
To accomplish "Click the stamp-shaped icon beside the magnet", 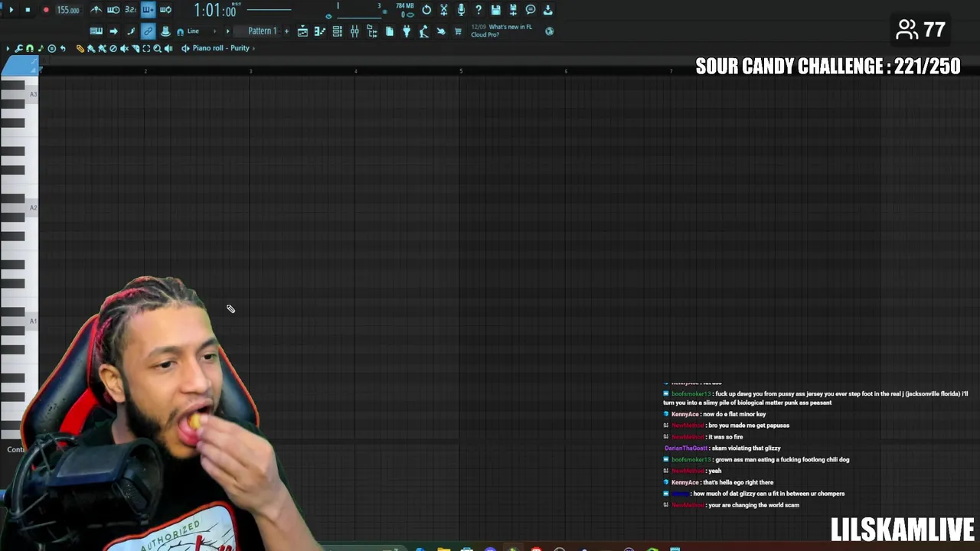I will point(165,31).
